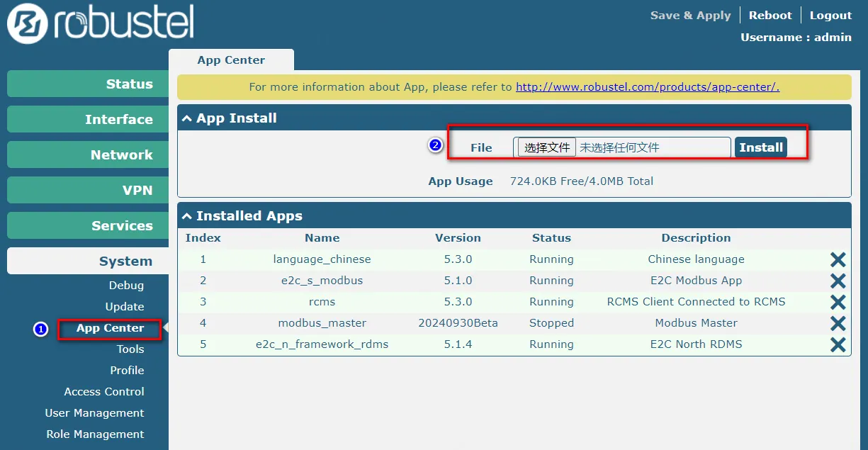Screen dimensions: 868x450
Task: Remove the e2c_n_framework_rdms app
Action: pos(838,345)
